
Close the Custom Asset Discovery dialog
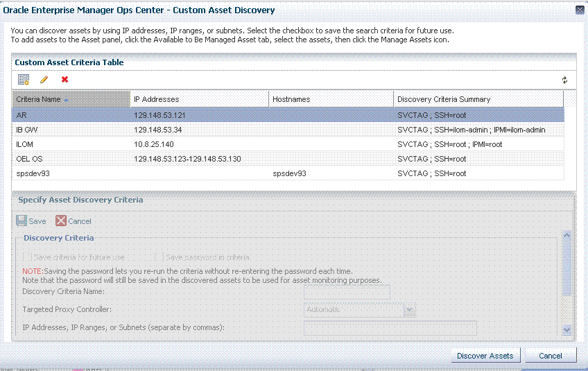[580, 10]
